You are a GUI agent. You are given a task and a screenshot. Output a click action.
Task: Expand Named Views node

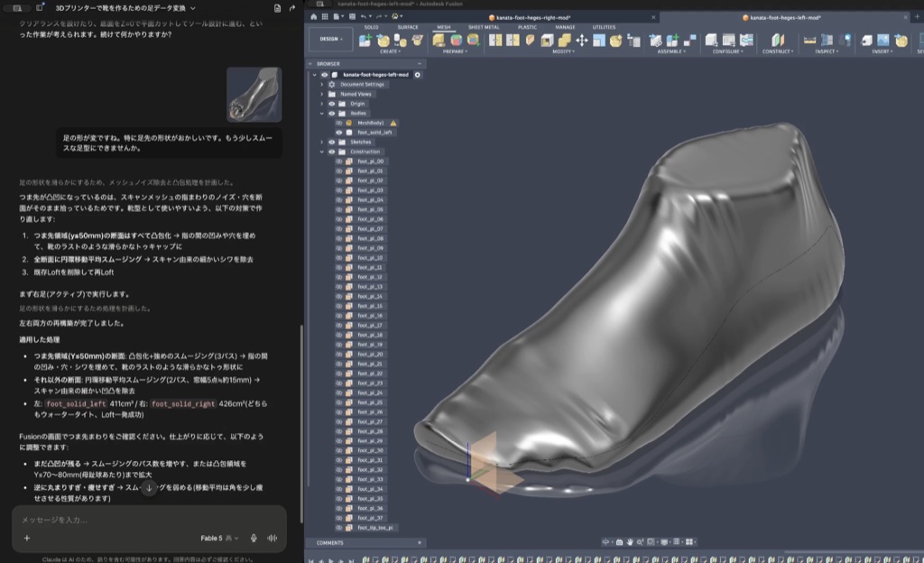coord(322,94)
